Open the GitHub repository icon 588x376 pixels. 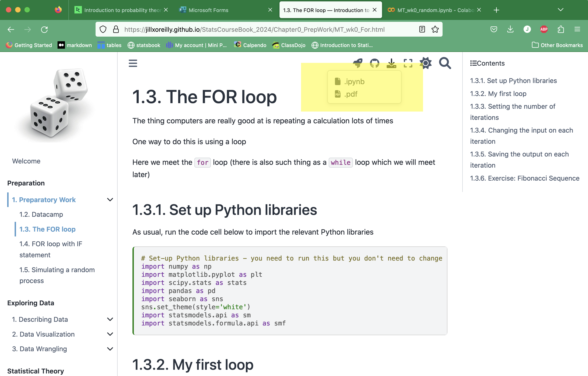point(374,63)
